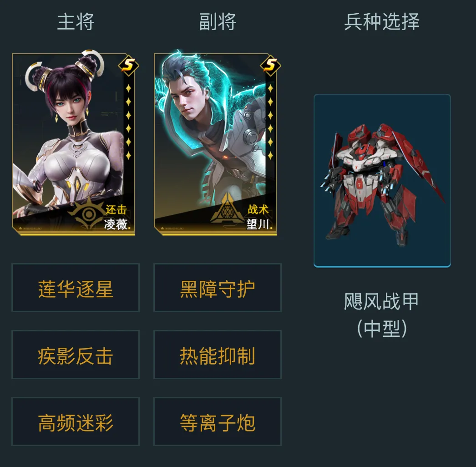
Task: Select the red 飓风战甲 mech image
Action: (x=382, y=181)
